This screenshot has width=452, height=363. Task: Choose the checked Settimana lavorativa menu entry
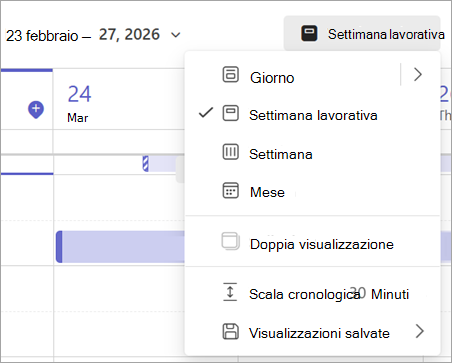coord(313,115)
